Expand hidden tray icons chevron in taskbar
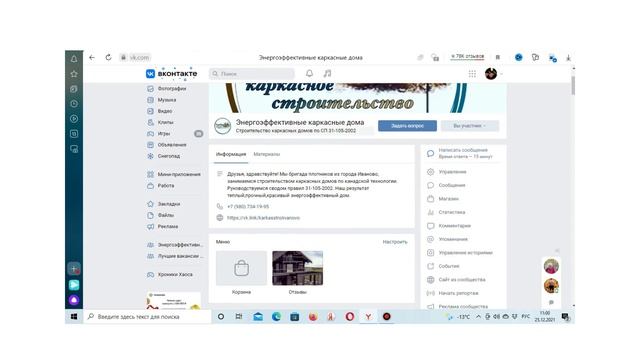This screenshot has height=360, width=640. 478,317
